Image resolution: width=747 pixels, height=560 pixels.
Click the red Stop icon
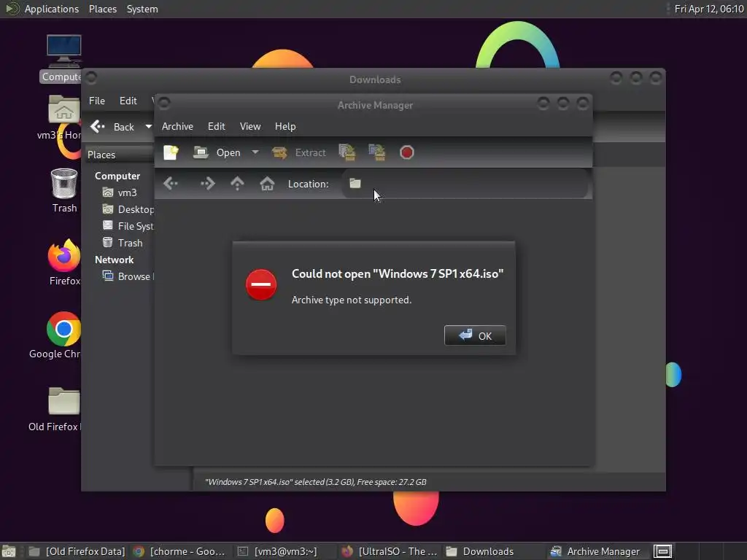(407, 152)
